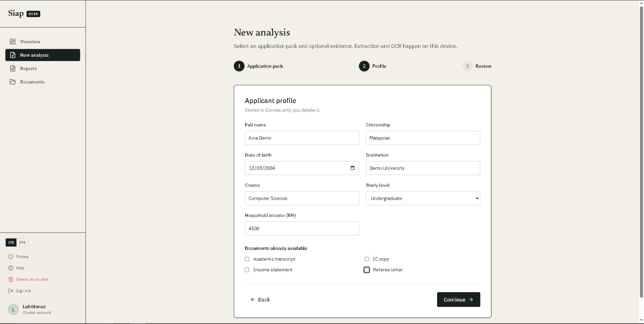This screenshot has height=324, width=644.
Task: Click the Institution input field
Action: point(423,168)
